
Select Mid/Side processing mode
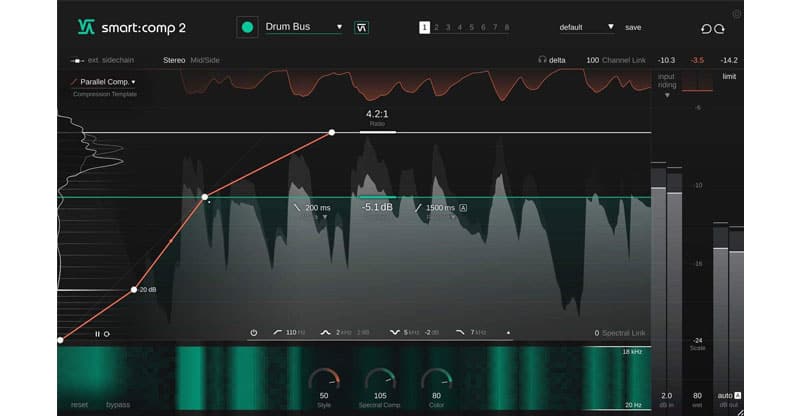(x=205, y=60)
